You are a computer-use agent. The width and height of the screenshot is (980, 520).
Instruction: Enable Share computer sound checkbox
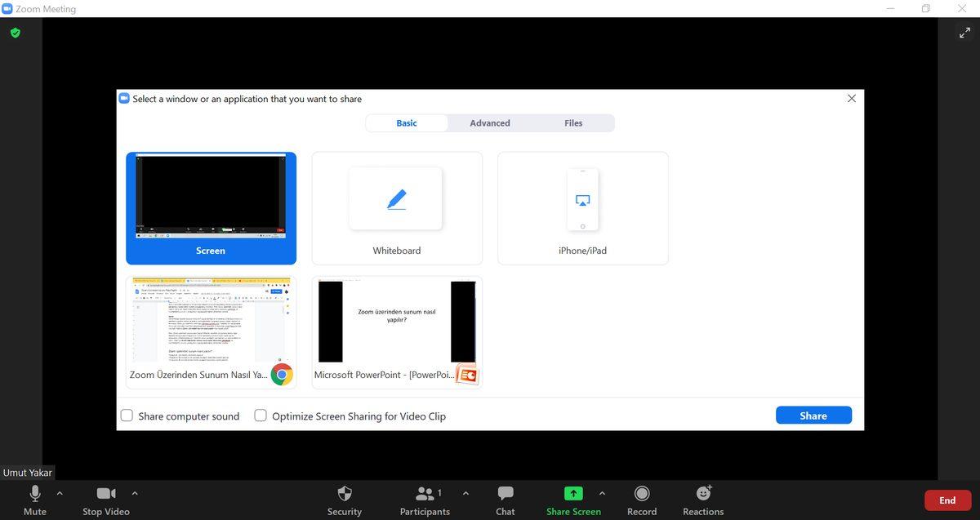point(127,416)
